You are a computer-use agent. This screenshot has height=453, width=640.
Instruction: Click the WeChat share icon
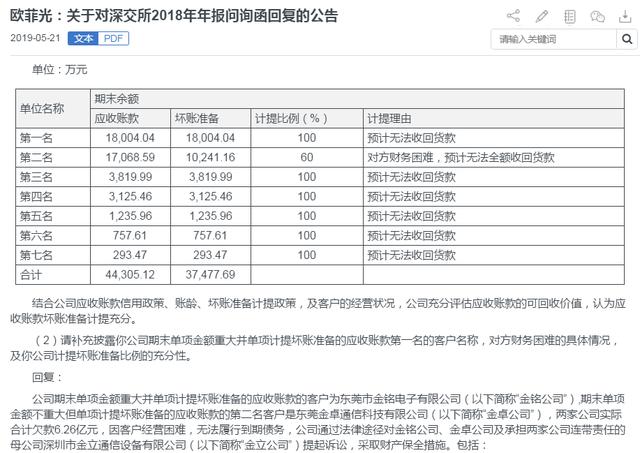[x=598, y=16]
